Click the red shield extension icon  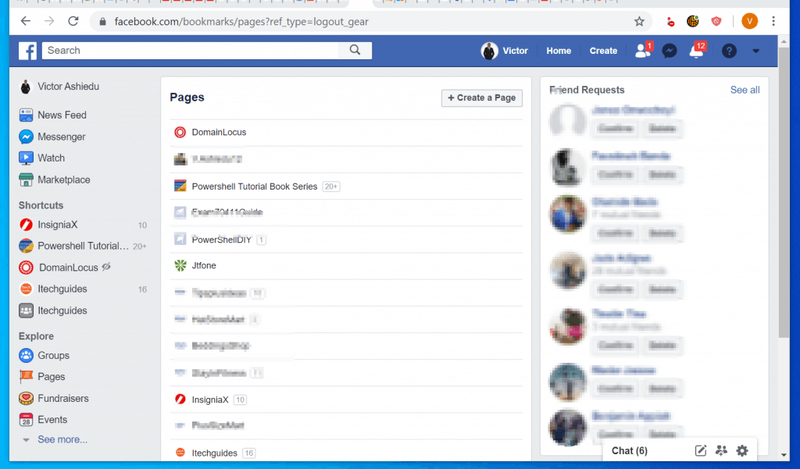716,21
